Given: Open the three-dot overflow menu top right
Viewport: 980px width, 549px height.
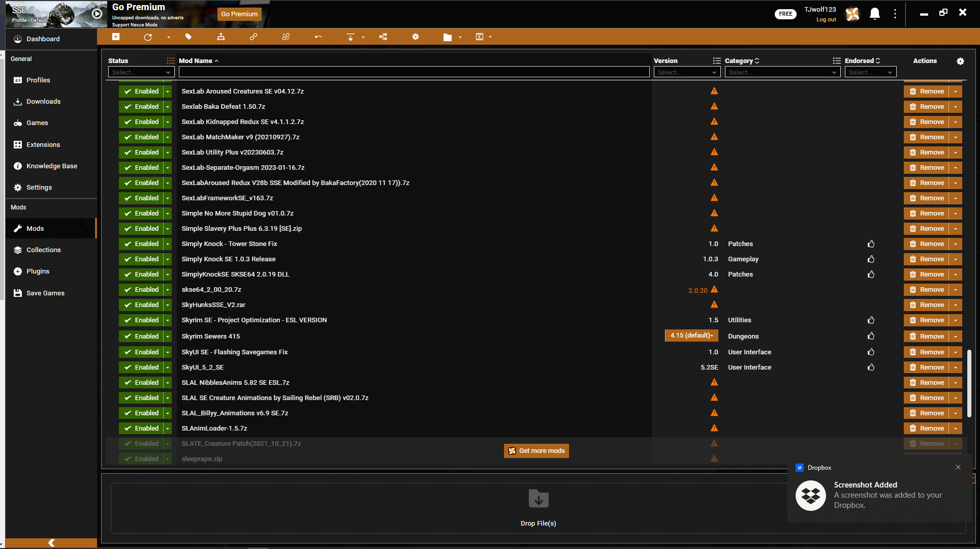Looking at the screenshot, I should (x=895, y=14).
